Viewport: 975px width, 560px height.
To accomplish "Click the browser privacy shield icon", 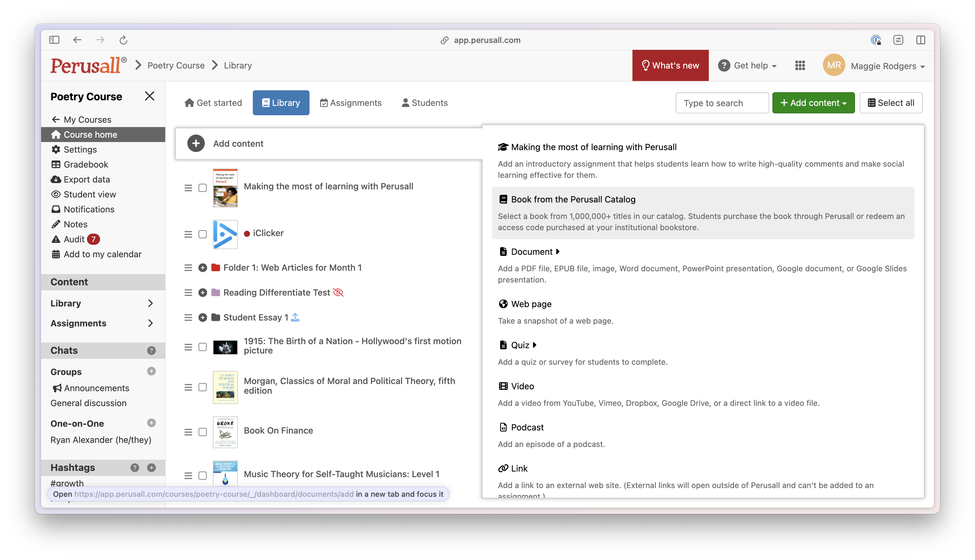I will click(876, 40).
